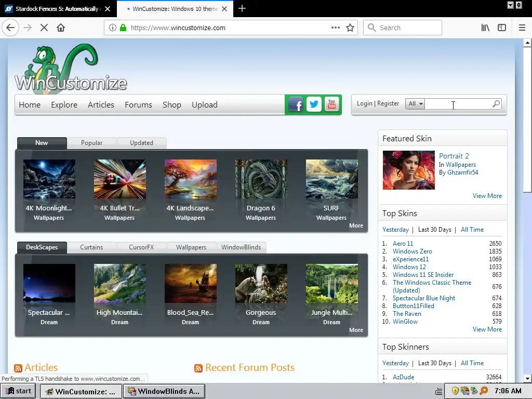Open the Windows start button

18,391
